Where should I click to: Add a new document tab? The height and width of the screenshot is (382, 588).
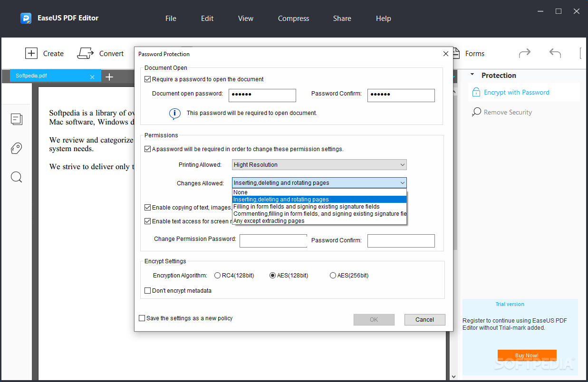click(109, 77)
